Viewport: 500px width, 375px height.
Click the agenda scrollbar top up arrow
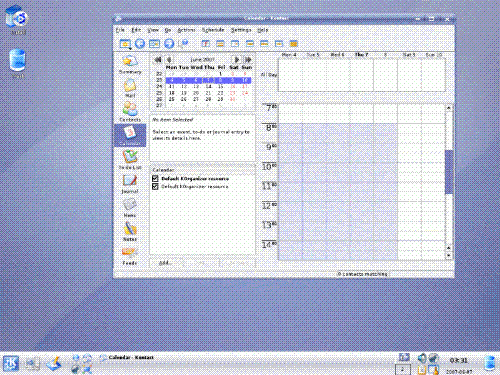(449, 108)
